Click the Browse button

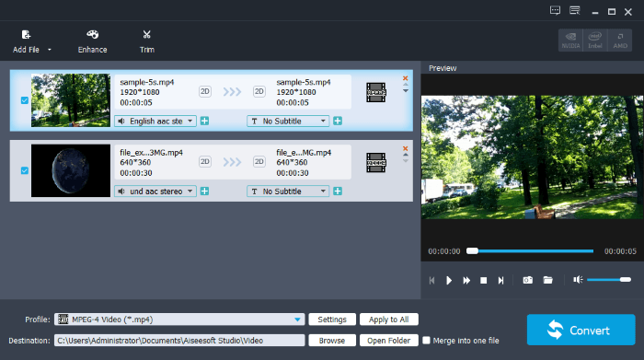332,341
